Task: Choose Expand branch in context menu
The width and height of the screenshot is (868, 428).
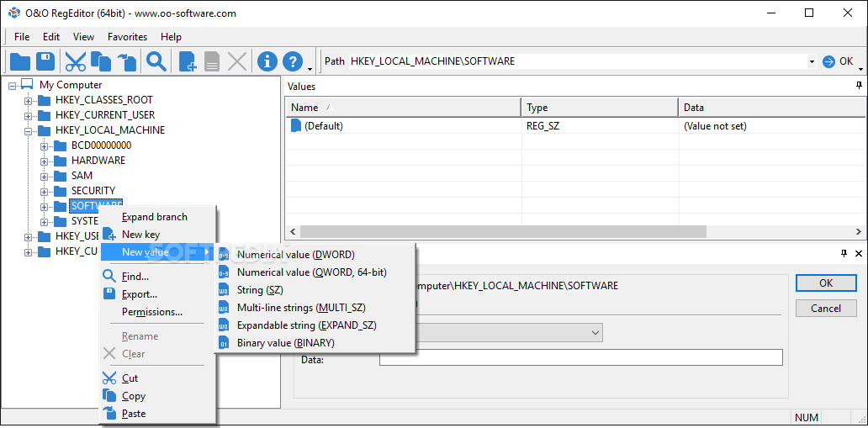Action: point(157,217)
